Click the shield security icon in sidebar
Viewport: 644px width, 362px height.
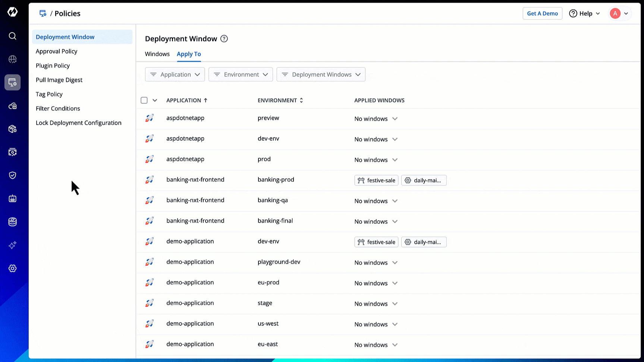coord(12,175)
